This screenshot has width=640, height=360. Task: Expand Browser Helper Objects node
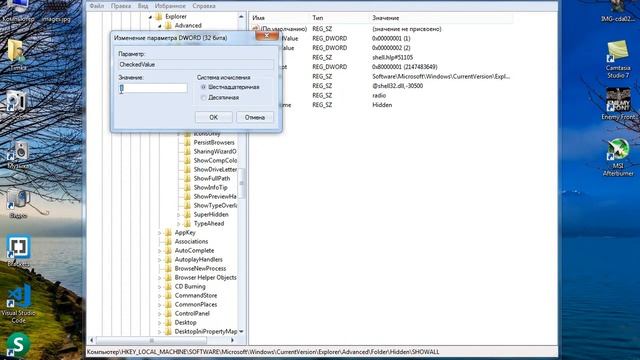[160, 278]
